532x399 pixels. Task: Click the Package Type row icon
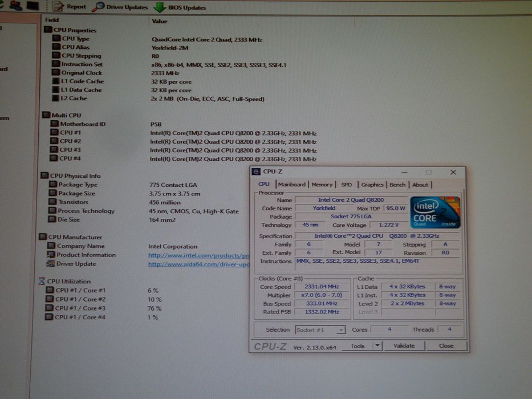[x=53, y=184]
